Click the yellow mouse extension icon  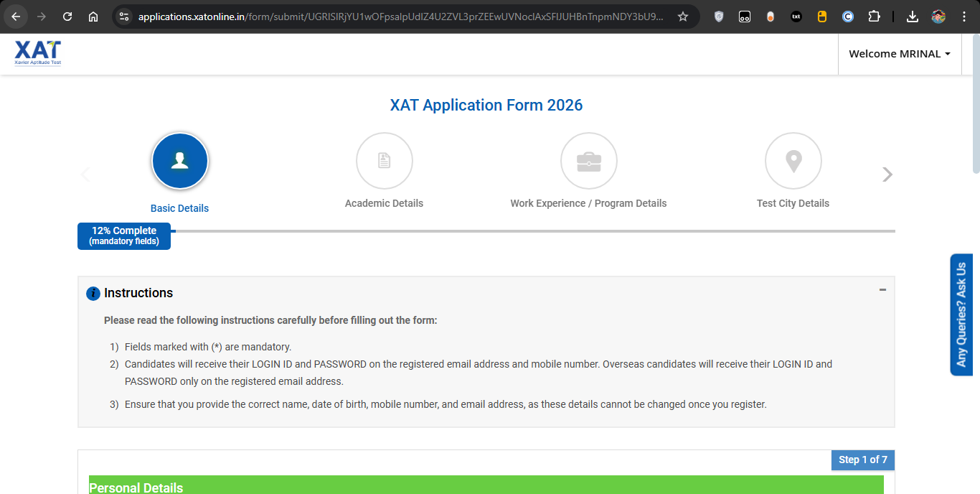point(822,17)
